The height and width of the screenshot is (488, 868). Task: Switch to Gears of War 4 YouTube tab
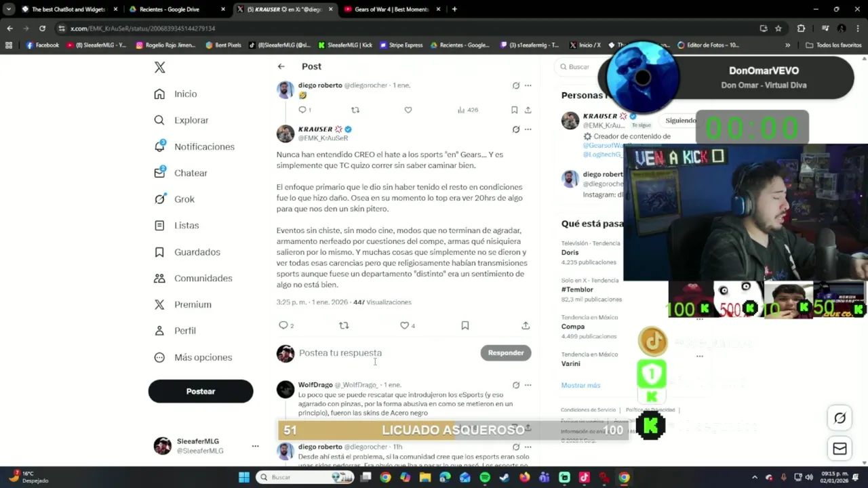pos(392,9)
